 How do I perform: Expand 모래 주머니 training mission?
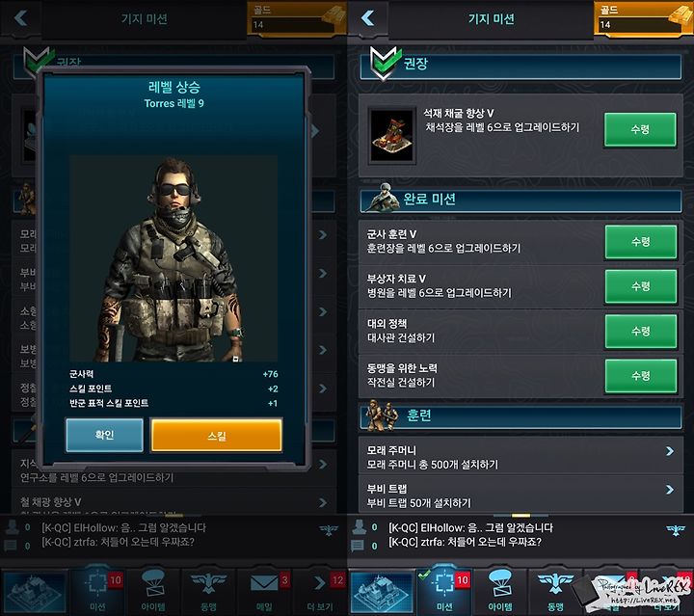(520, 457)
